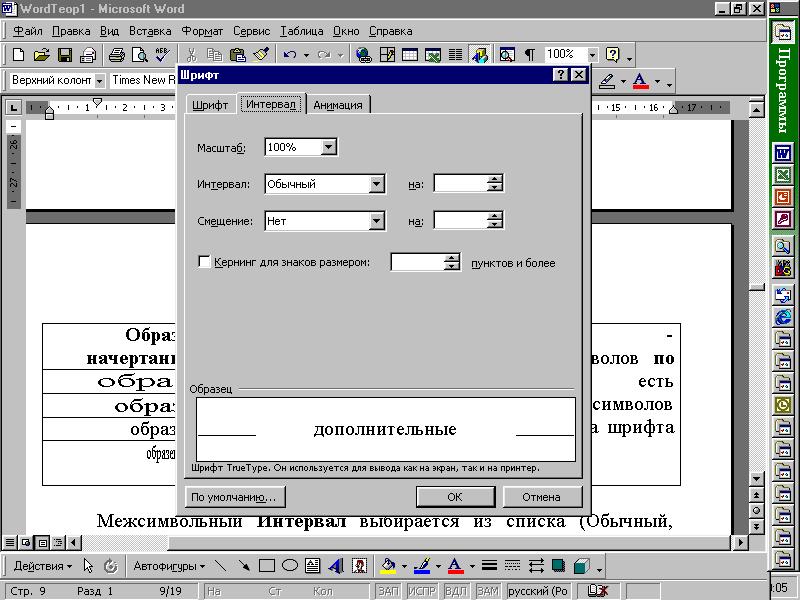Open Document Map icon
The width and height of the screenshot is (800, 600).
click(x=507, y=55)
